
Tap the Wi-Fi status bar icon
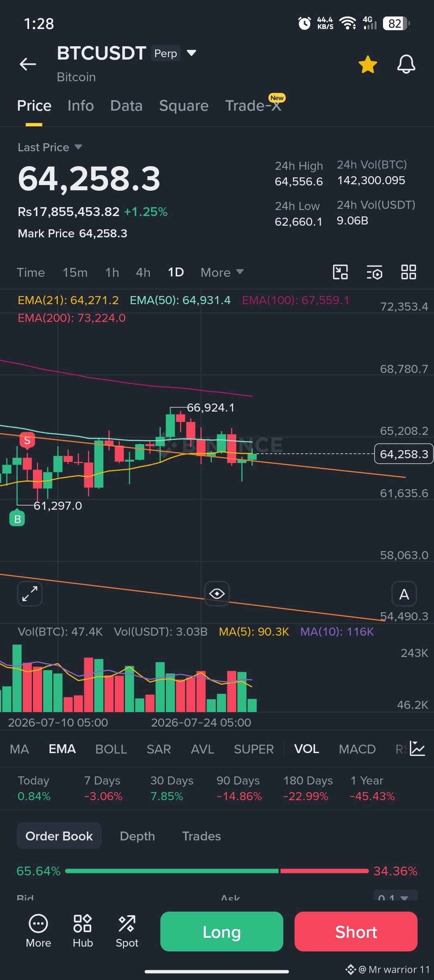(348, 23)
